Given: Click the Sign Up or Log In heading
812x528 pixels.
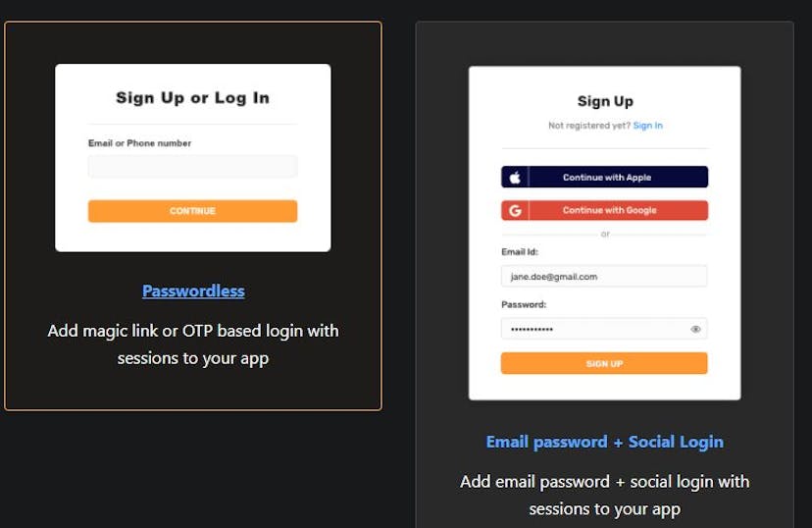Looking at the screenshot, I should (192, 98).
